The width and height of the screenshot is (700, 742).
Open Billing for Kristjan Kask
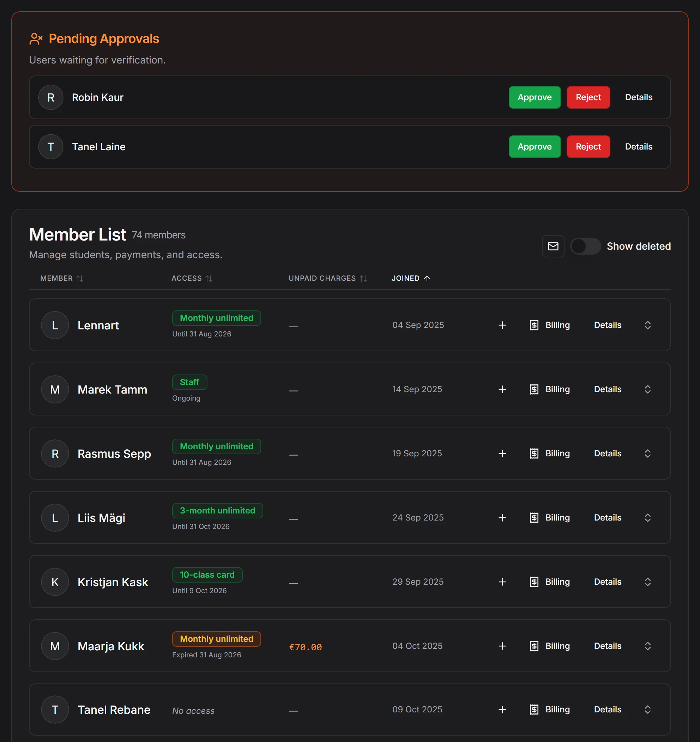(x=550, y=582)
